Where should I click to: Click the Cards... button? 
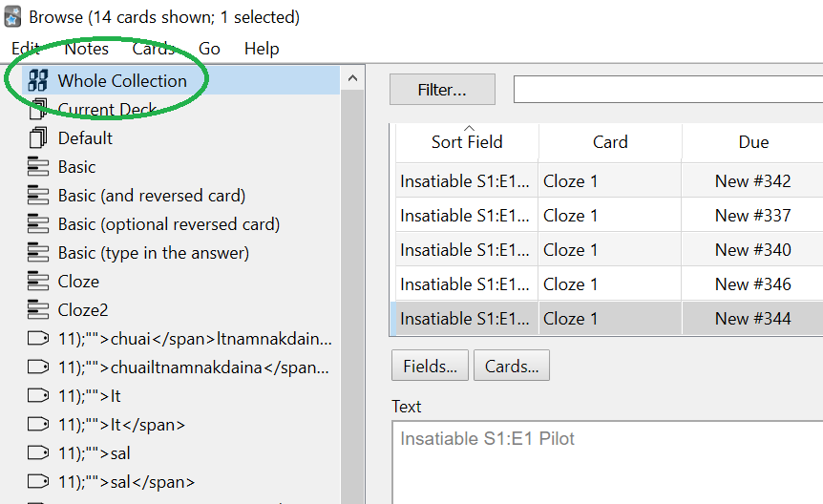(512, 366)
